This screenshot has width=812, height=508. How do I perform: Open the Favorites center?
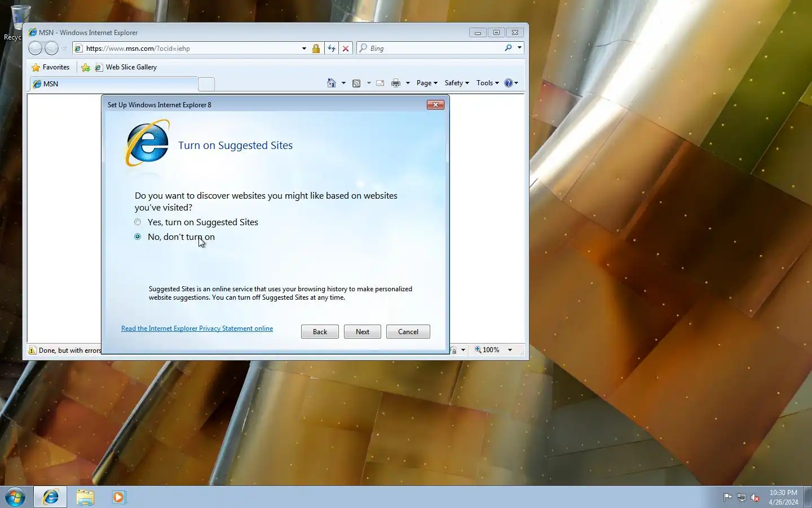coord(51,67)
